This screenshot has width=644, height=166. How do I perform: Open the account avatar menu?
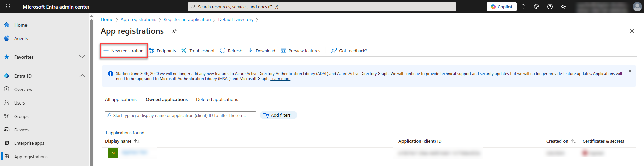(637, 7)
